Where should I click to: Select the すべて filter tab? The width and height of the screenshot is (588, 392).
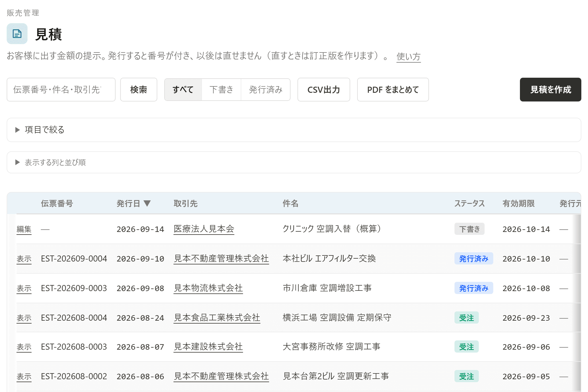point(183,90)
